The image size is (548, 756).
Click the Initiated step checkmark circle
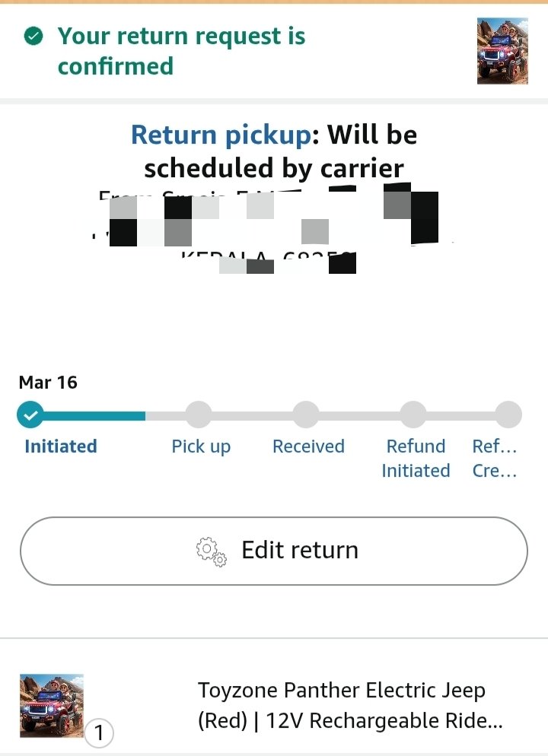(30, 415)
